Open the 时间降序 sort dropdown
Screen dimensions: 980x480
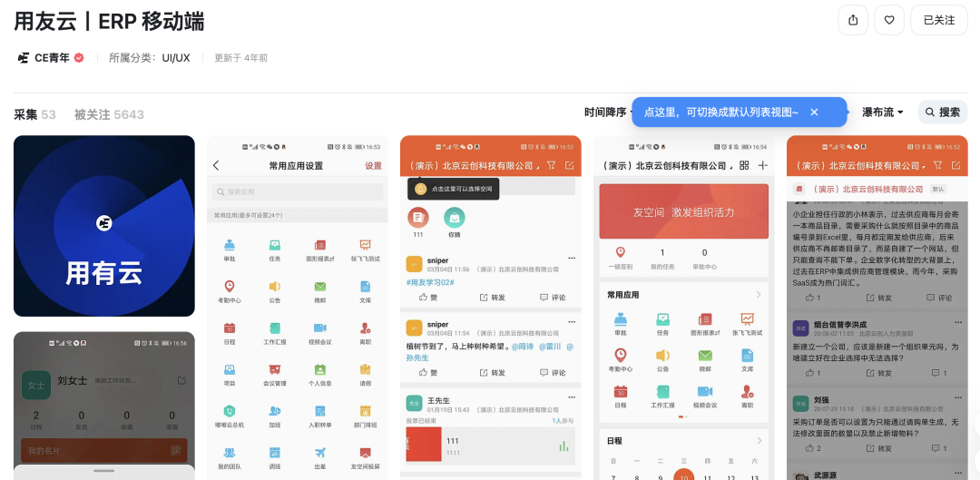click(608, 113)
